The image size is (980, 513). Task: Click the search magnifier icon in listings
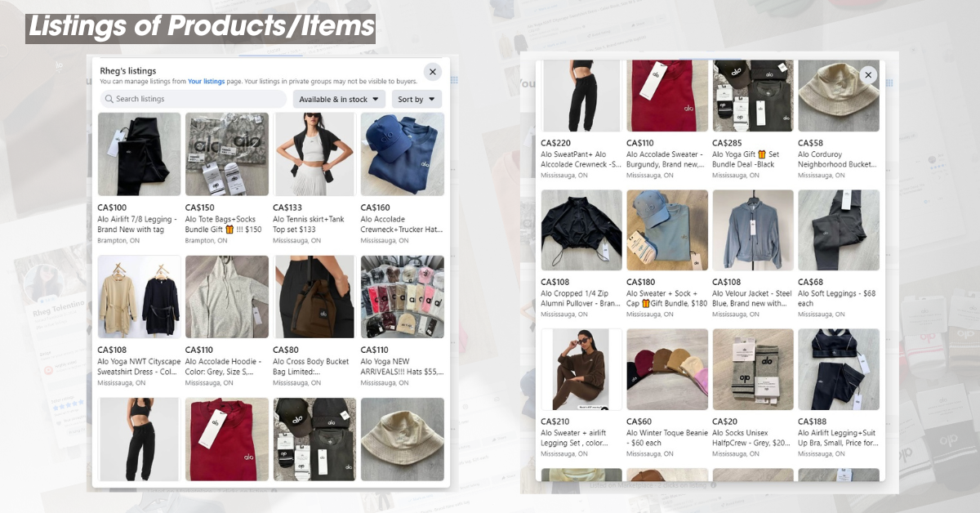point(109,99)
